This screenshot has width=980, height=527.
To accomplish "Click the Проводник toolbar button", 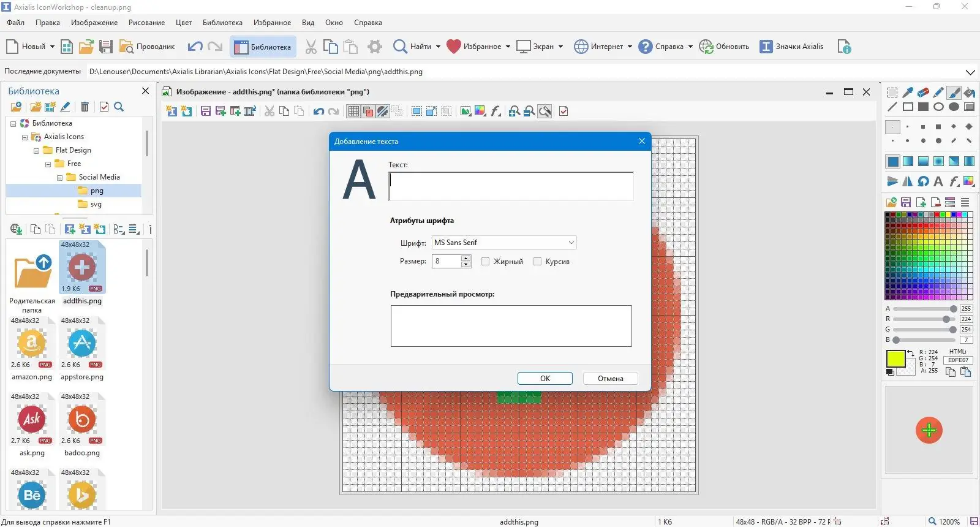I will tap(147, 47).
